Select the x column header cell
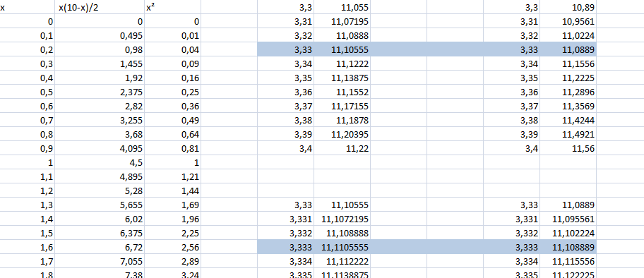This screenshot has height=278, width=644. [x=27, y=7]
